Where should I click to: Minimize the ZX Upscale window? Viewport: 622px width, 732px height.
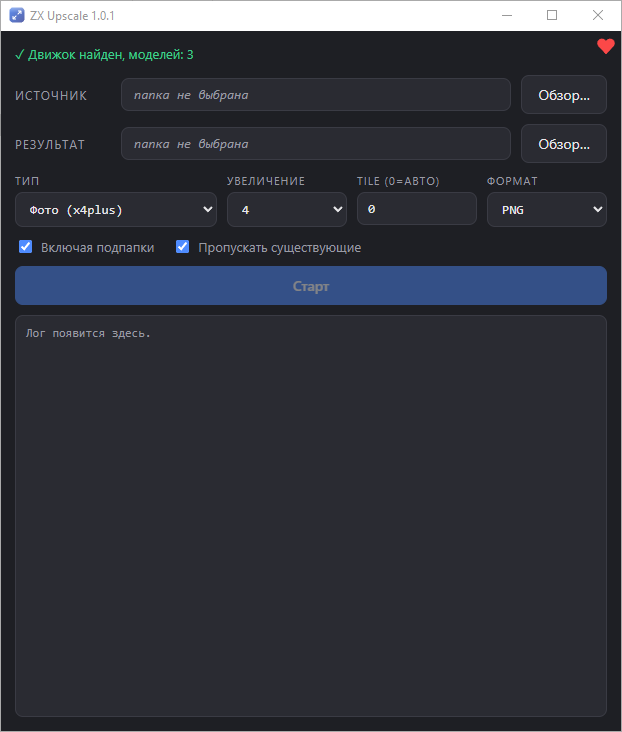507,15
